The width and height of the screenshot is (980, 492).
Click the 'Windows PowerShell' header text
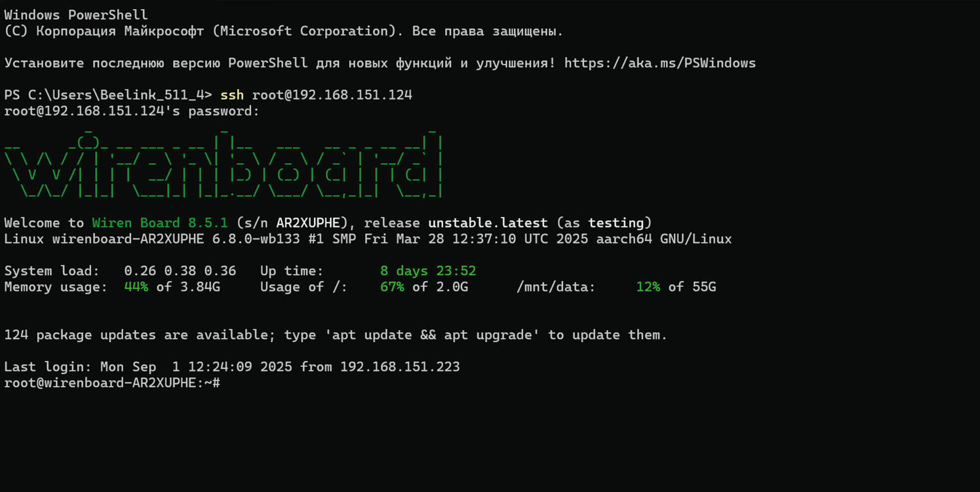tap(76, 14)
